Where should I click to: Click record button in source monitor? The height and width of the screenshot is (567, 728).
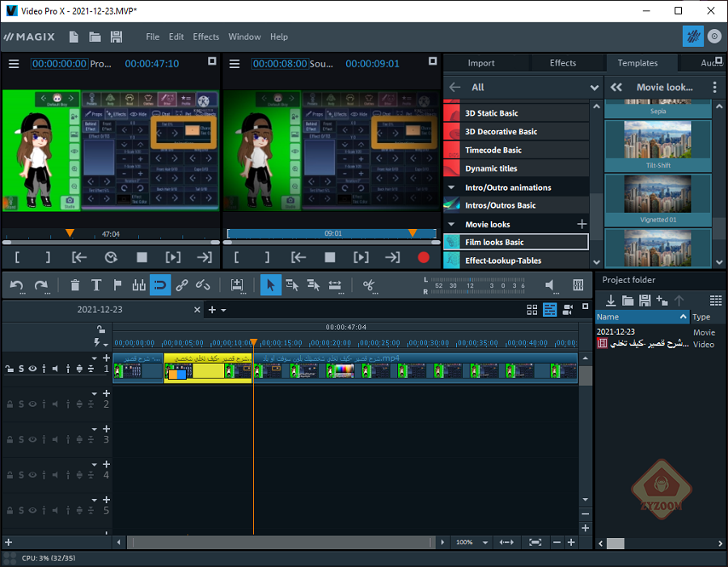tap(423, 257)
